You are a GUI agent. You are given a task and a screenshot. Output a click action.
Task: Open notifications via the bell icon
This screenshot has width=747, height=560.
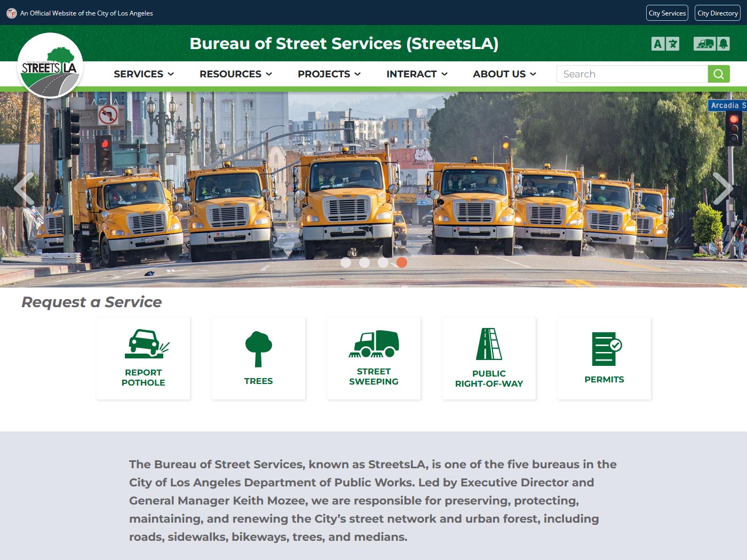coord(724,43)
